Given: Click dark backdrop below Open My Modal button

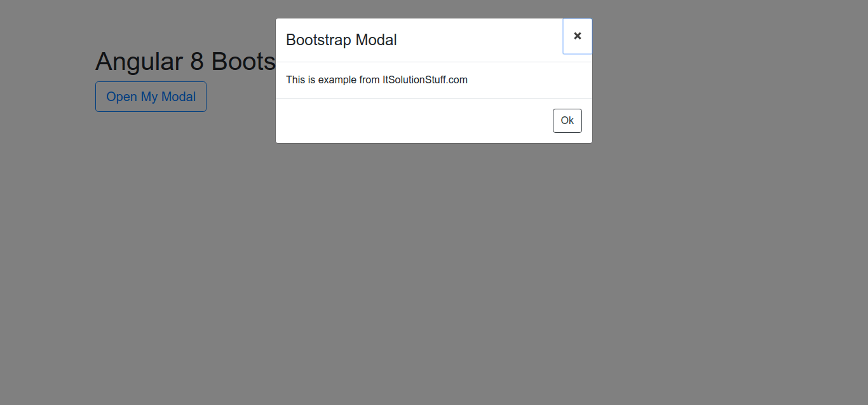Looking at the screenshot, I should [x=151, y=191].
